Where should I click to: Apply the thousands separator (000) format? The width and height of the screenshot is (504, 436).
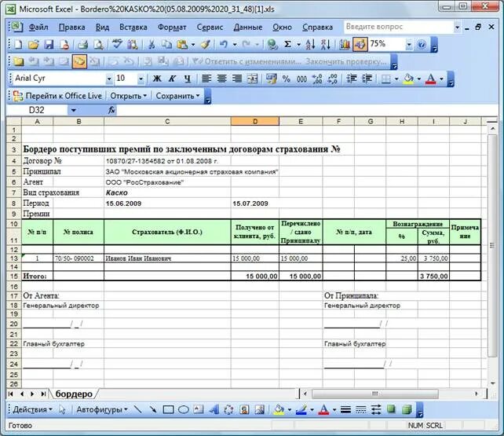tap(301, 79)
